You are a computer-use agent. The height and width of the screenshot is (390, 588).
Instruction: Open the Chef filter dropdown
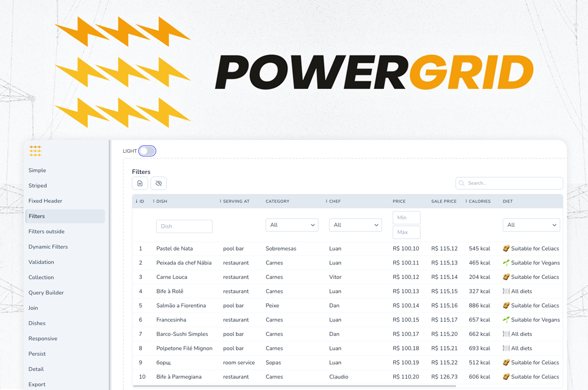click(356, 225)
